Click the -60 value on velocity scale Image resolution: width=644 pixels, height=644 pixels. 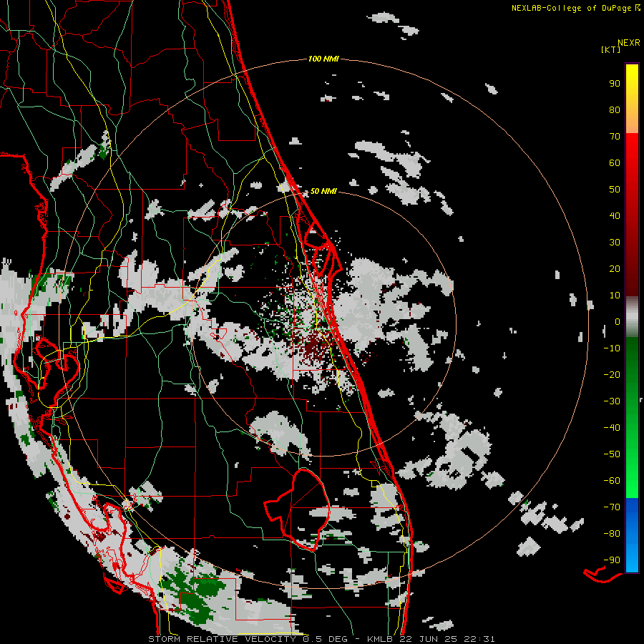(612, 481)
